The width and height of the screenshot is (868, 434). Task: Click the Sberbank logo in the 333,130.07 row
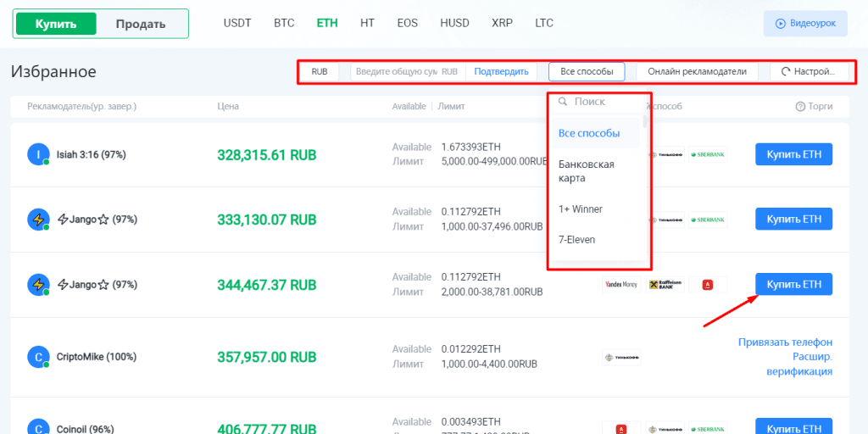coord(708,220)
